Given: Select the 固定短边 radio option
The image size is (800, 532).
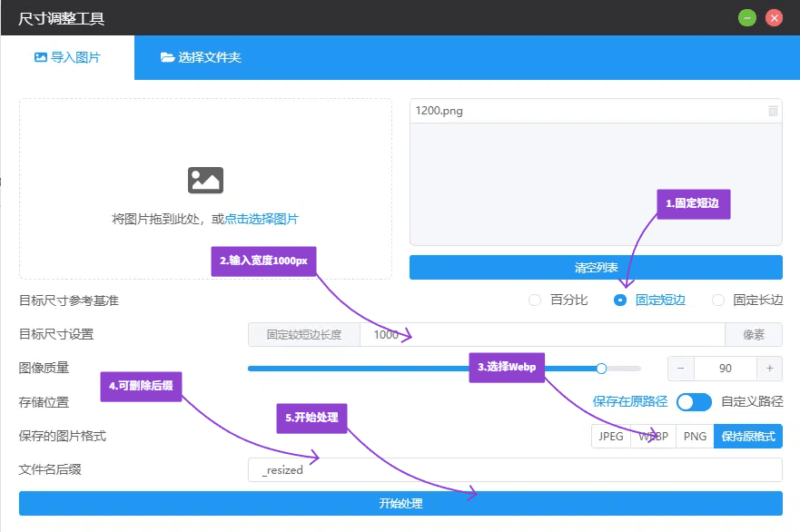Looking at the screenshot, I should point(621,300).
